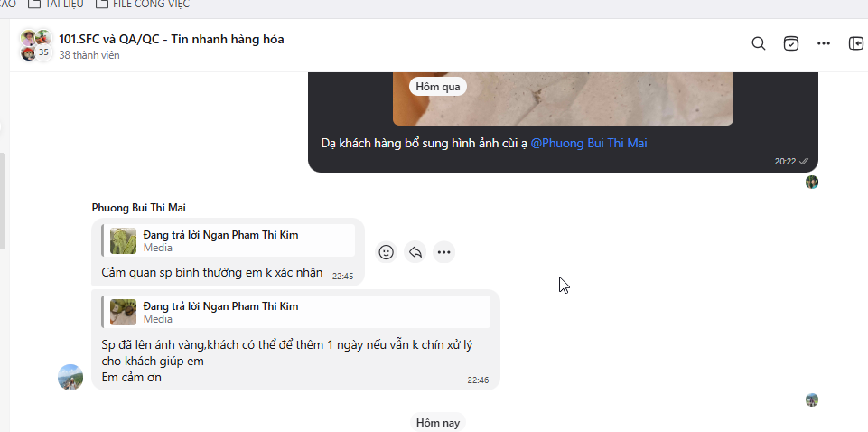Open the task checklist icon in header
This screenshot has height=432, width=868.
point(791,43)
